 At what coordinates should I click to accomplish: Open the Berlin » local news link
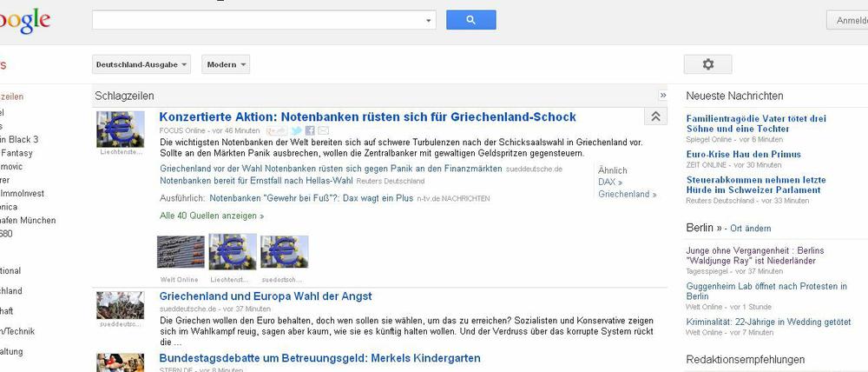tap(704, 228)
